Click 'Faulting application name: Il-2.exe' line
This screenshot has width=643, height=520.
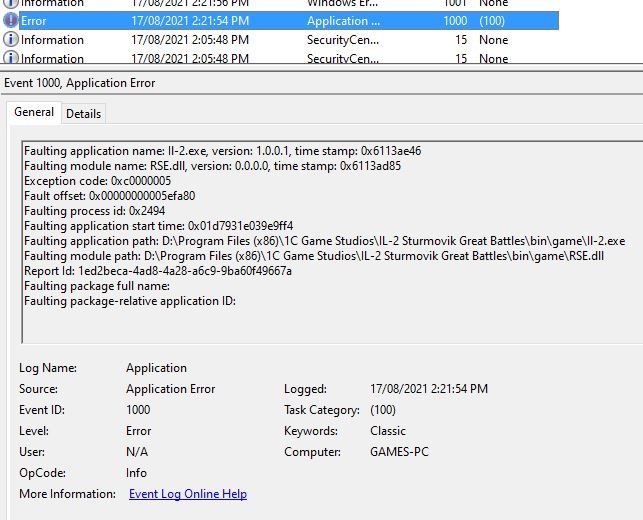point(222,151)
